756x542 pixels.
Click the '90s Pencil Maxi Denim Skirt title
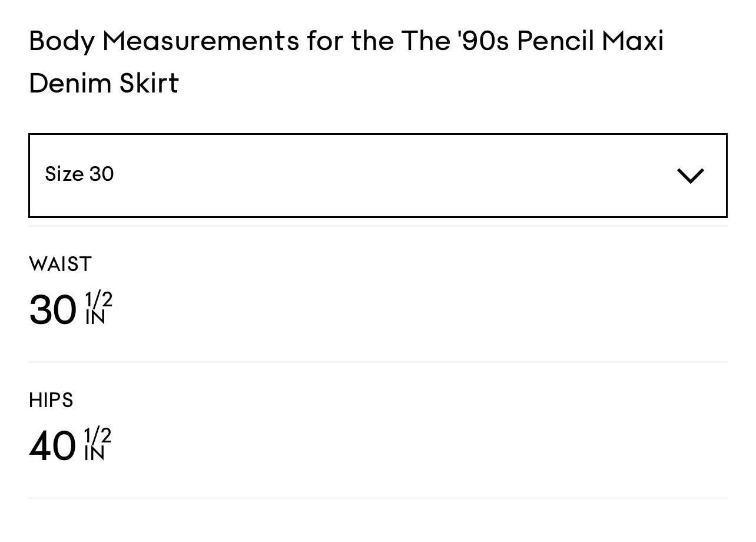(x=347, y=62)
